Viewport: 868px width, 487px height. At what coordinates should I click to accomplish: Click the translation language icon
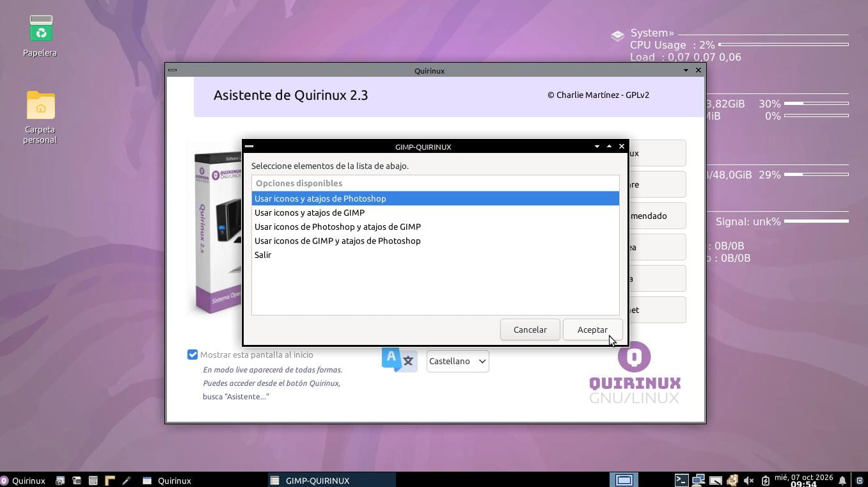pyautogui.click(x=399, y=360)
